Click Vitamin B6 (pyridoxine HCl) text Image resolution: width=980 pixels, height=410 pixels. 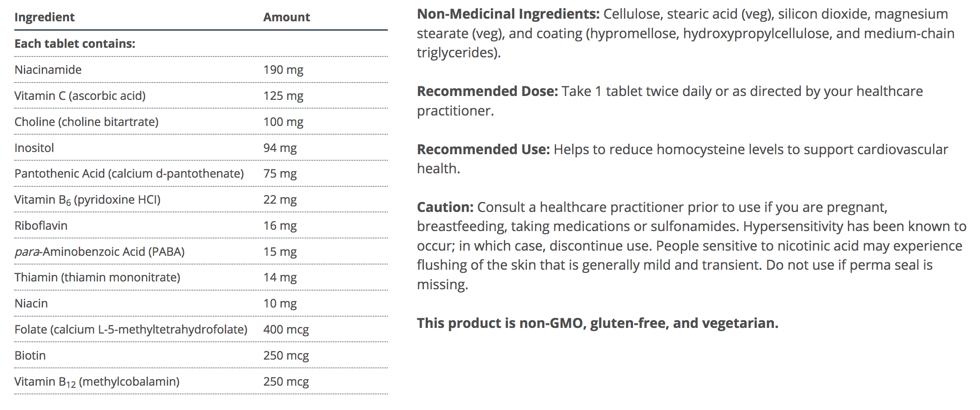pos(87,200)
